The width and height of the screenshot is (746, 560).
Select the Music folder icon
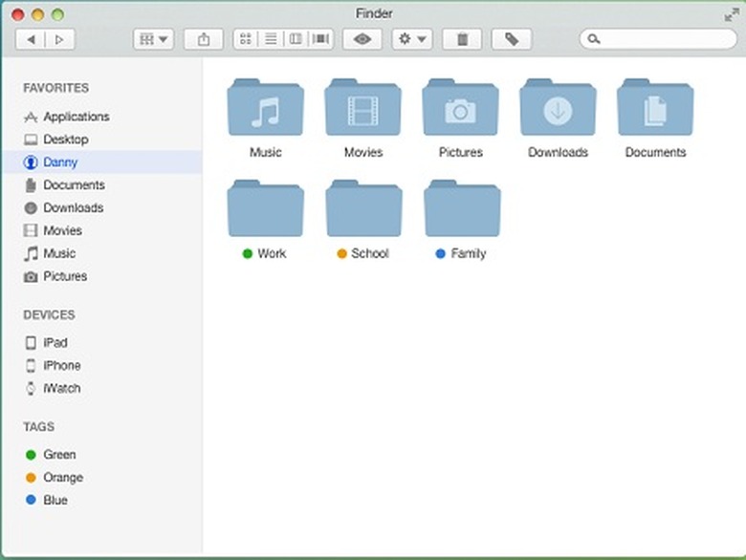pyautogui.click(x=266, y=107)
